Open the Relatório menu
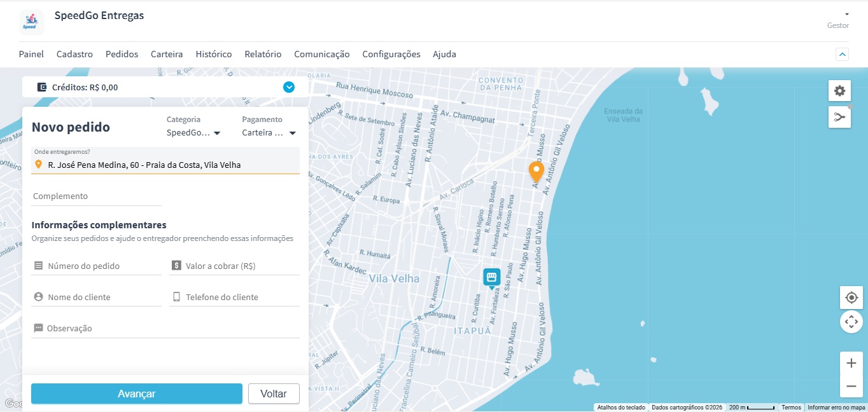 [x=263, y=54]
